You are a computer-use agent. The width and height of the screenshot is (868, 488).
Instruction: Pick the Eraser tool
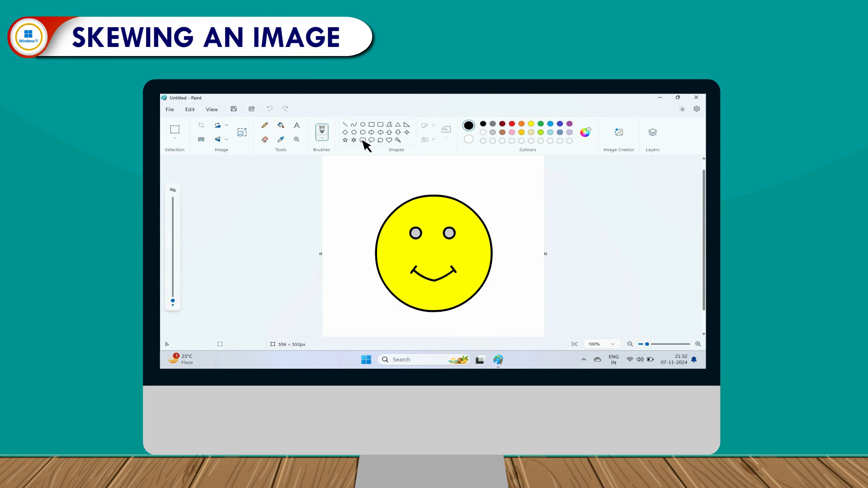pyautogui.click(x=265, y=140)
